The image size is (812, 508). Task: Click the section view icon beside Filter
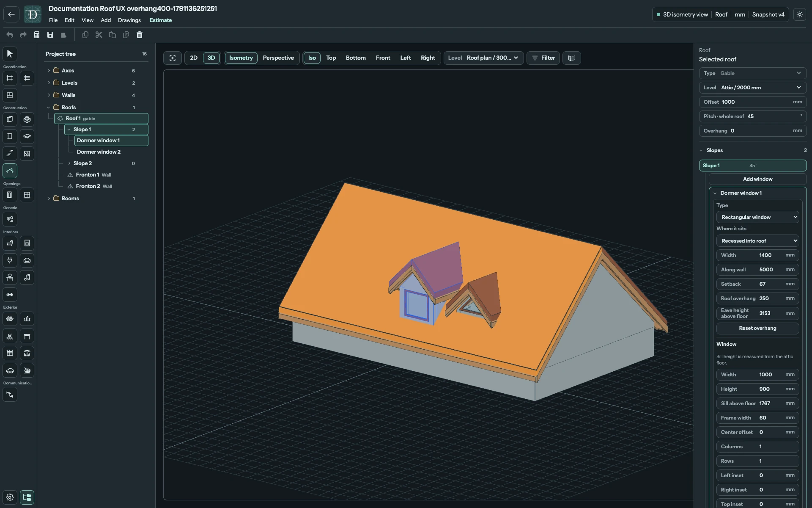[x=571, y=58]
